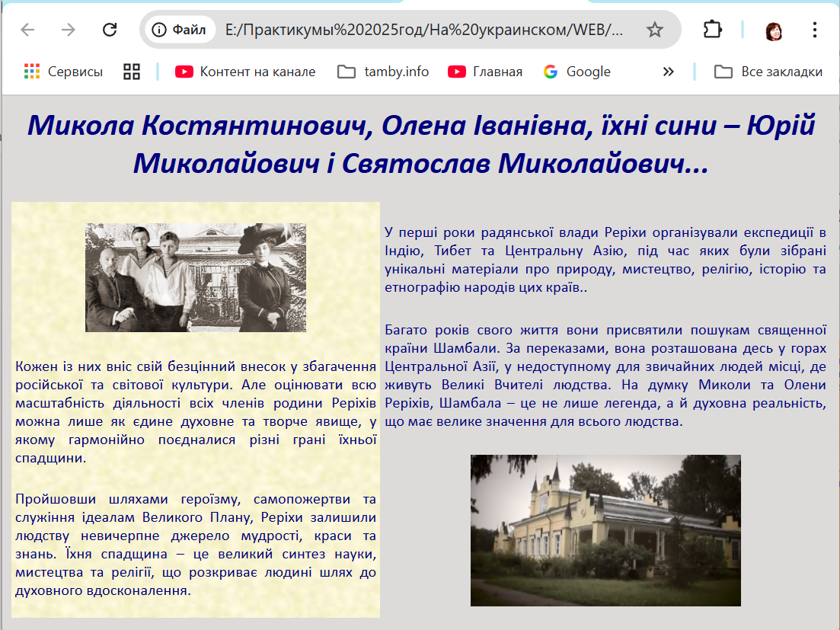Open the Extensions puzzle icon

point(712,30)
